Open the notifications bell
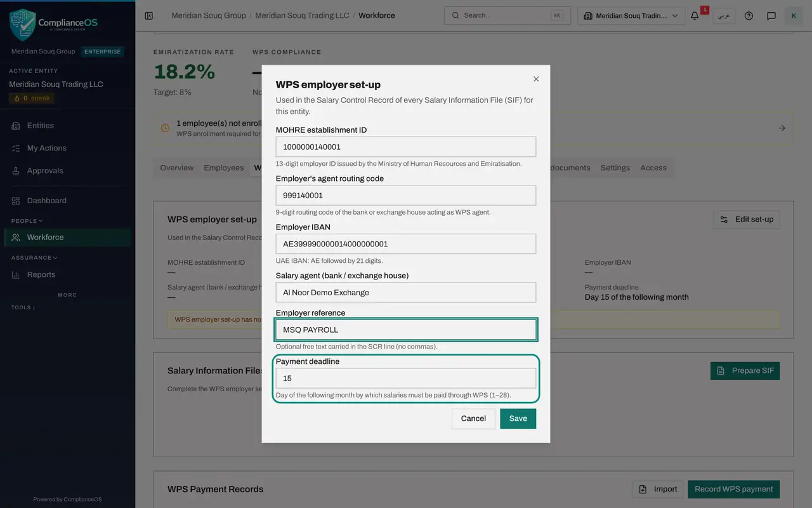812x508 pixels. (695, 15)
